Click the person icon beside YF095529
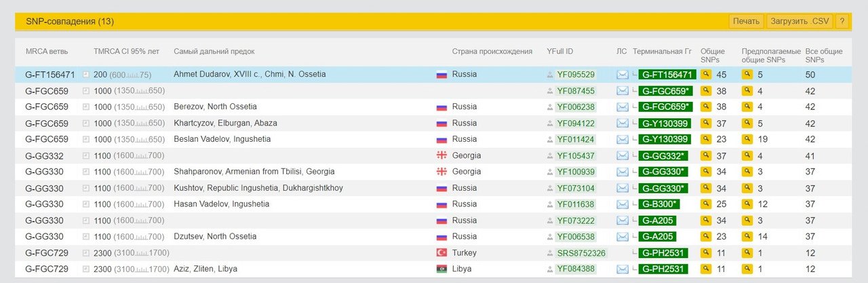 point(551,75)
